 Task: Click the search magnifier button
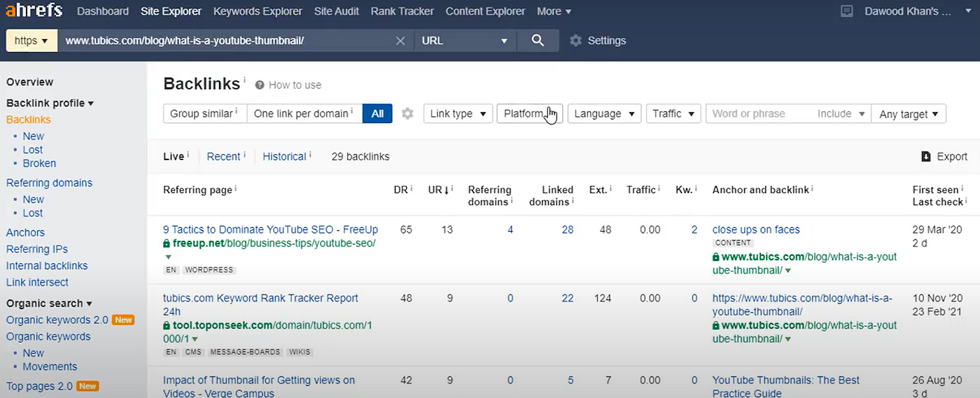click(538, 41)
